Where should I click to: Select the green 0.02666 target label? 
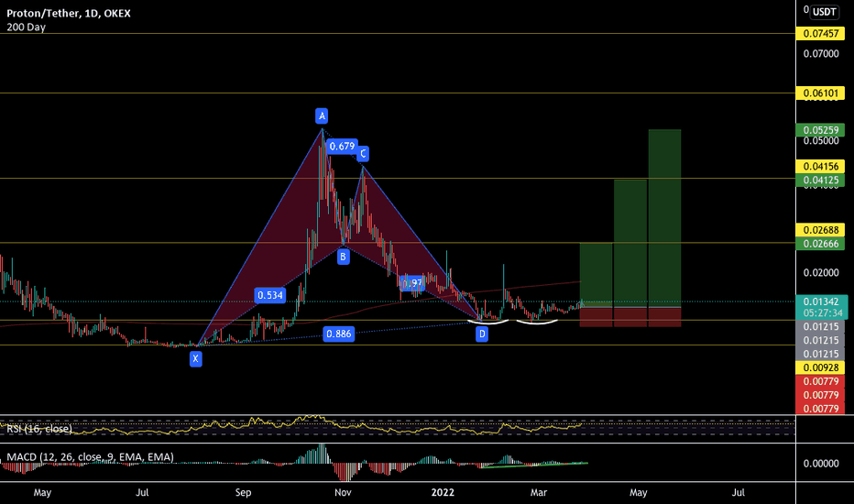tap(821, 244)
